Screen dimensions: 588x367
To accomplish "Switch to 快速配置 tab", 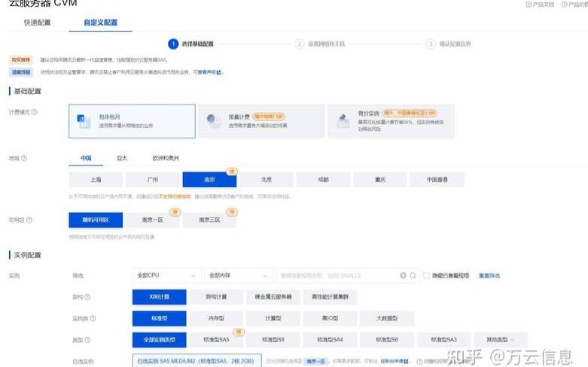I will pos(37,23).
